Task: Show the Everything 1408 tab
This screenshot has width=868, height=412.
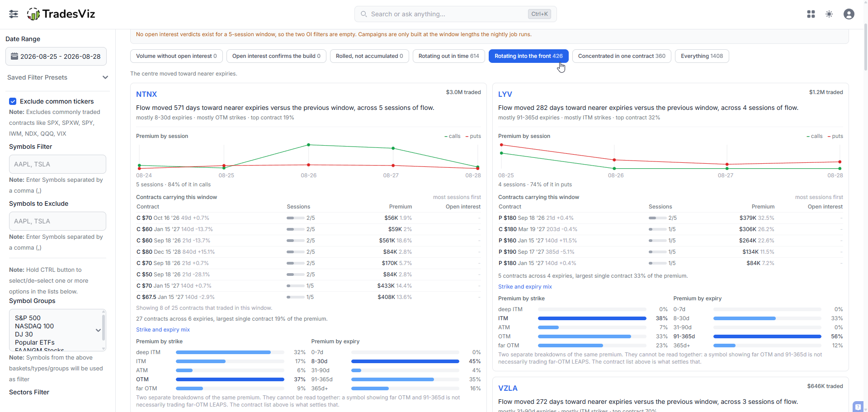Action: coord(702,56)
